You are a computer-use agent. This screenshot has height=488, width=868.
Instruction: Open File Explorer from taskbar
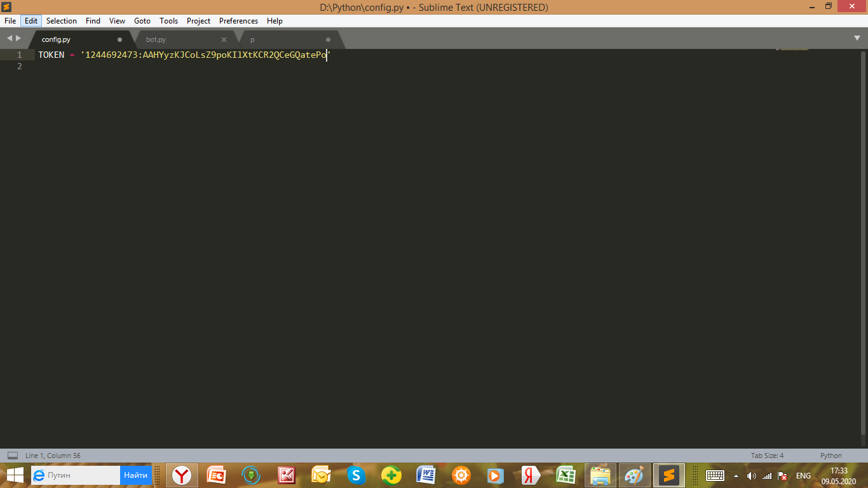point(600,475)
